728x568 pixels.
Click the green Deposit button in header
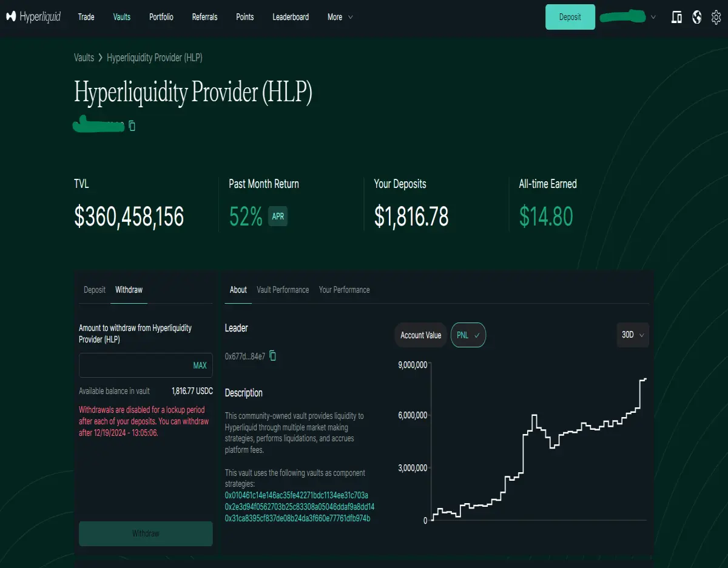tap(570, 17)
